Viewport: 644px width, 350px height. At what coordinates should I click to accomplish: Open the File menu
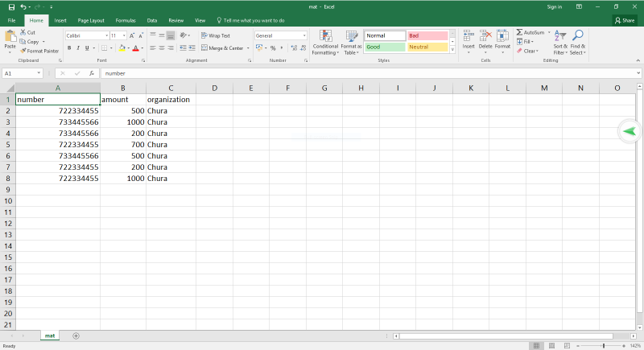coord(11,20)
